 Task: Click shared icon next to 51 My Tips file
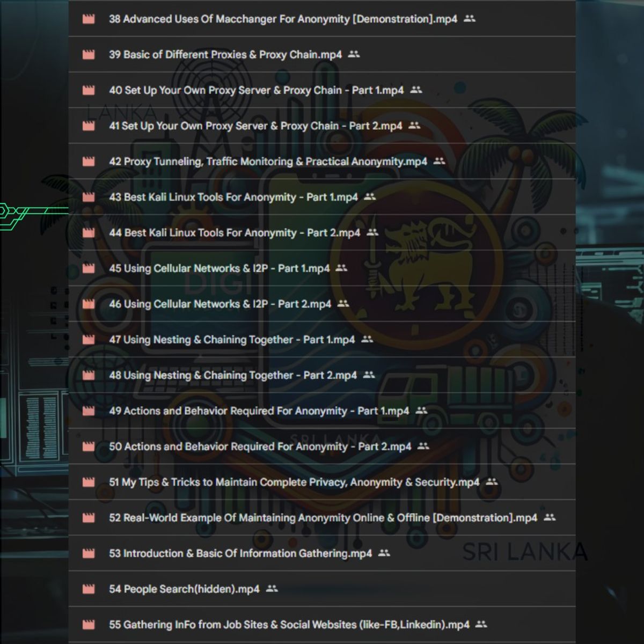(492, 482)
